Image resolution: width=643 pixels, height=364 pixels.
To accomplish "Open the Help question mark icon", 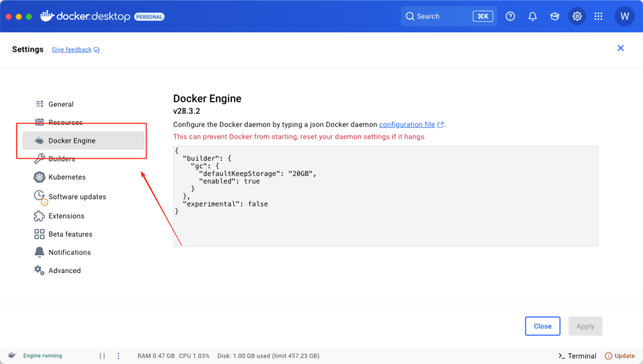I will pos(510,17).
